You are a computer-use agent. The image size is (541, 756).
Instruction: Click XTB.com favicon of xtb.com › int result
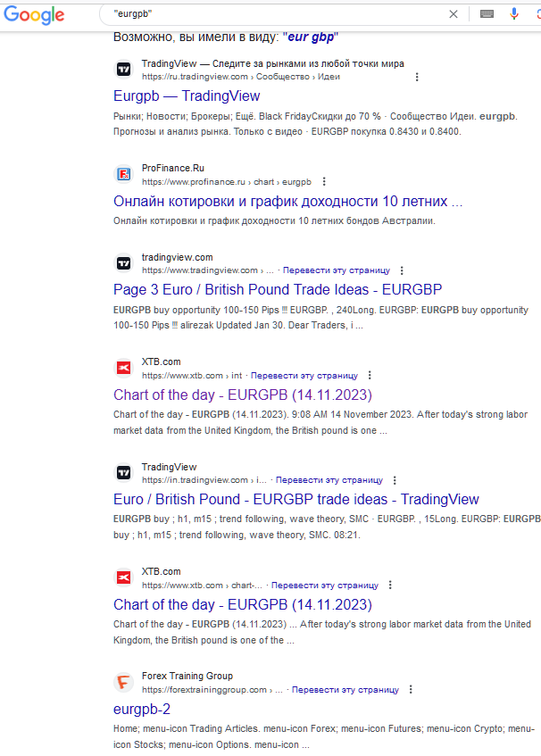tap(124, 368)
